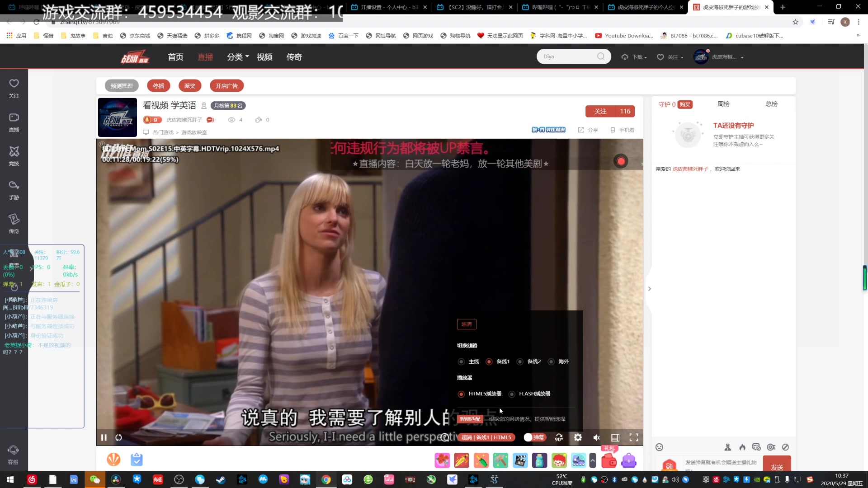Click the 购买 guardian purchase button
Screen dimensions: 868x488
point(685,104)
